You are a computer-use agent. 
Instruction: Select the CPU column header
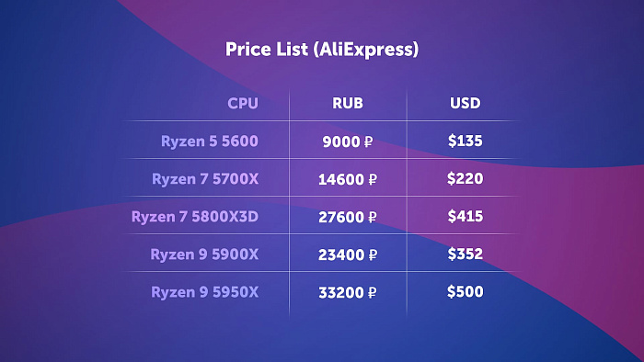pyautogui.click(x=243, y=103)
